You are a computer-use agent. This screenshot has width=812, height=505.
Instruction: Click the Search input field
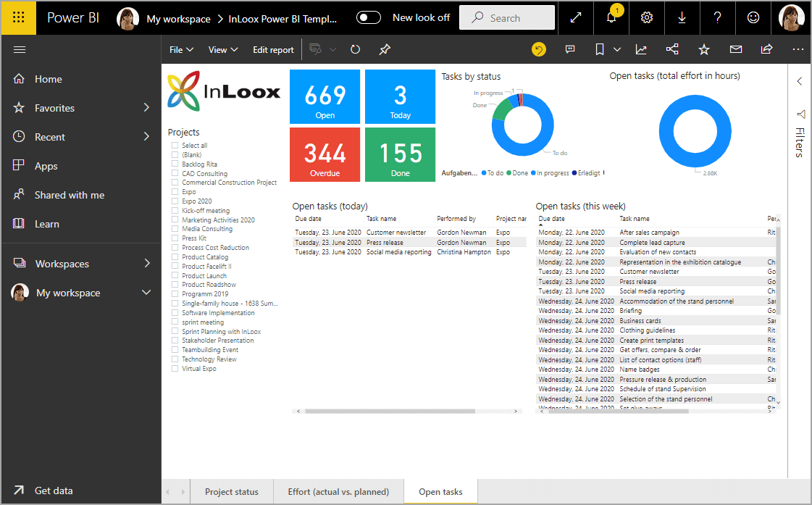tap(507, 17)
